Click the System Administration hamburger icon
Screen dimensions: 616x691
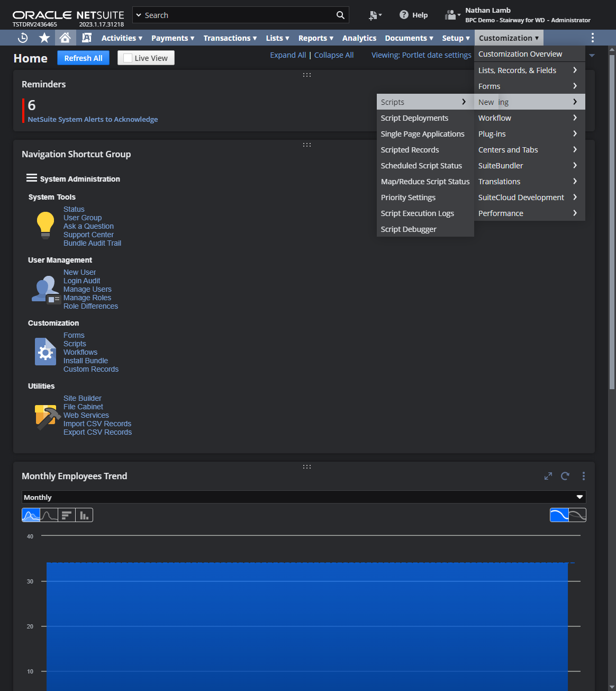[32, 178]
